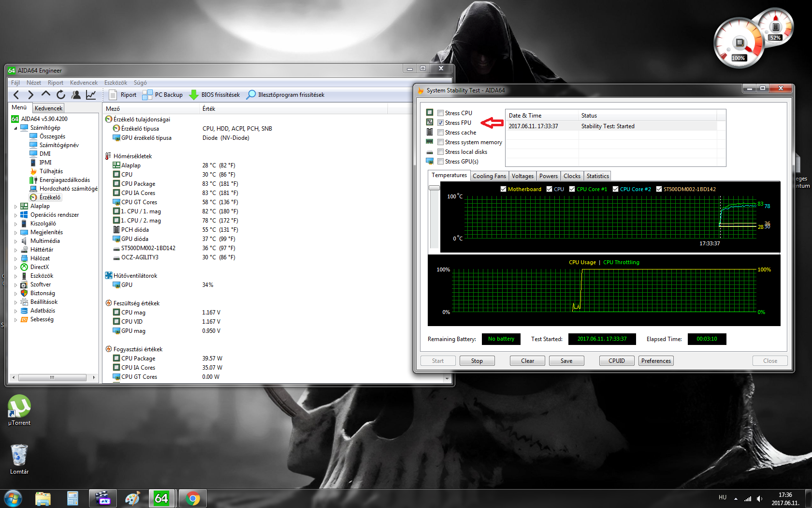Click Illesztőprogram frissítések toolbar item
Image resolution: width=812 pixels, height=508 pixels.
tap(285, 95)
